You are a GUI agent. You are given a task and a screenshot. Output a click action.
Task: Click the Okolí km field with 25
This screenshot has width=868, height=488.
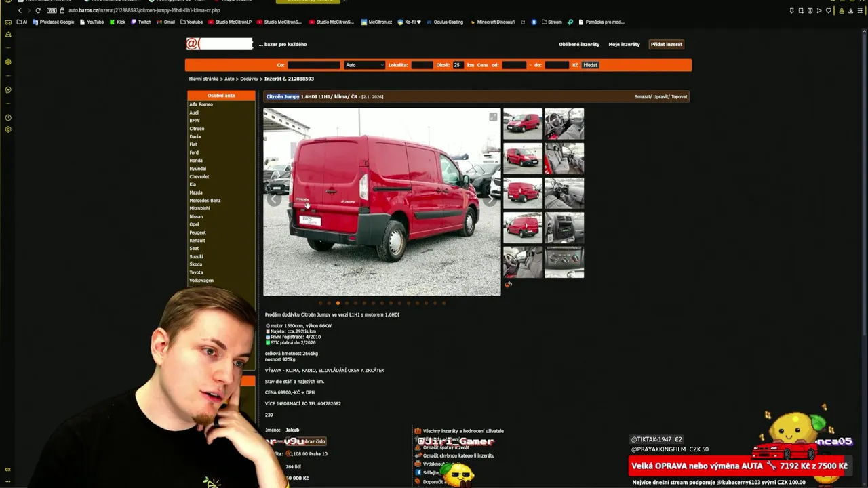458,65
